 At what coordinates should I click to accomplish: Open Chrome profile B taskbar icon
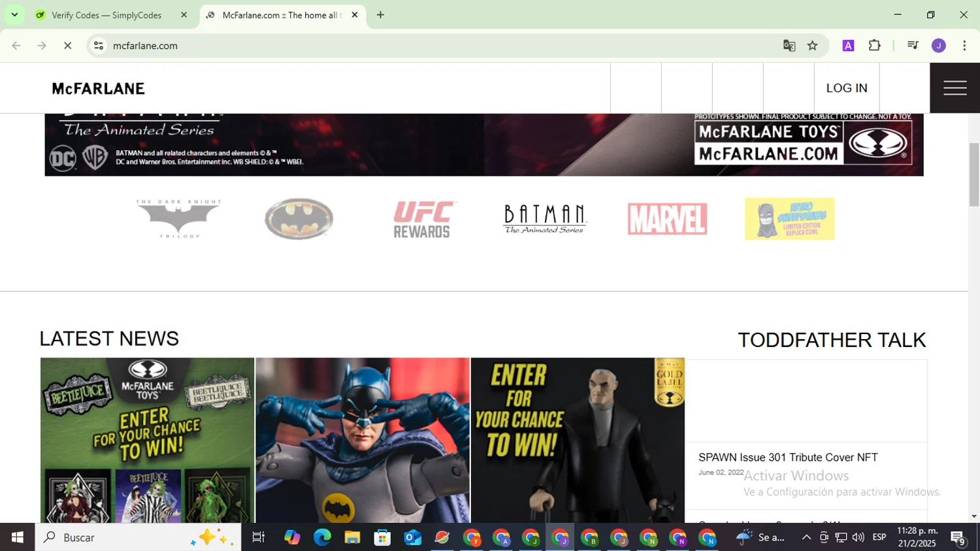[x=589, y=537]
